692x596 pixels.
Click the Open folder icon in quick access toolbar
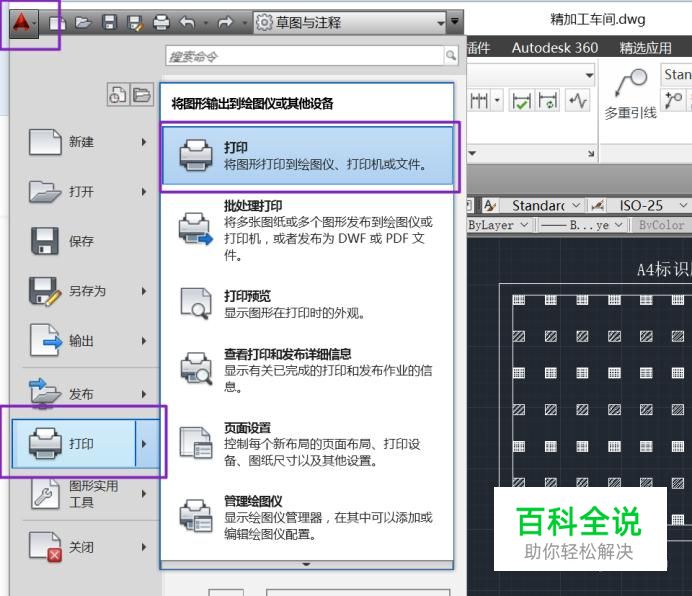83,23
